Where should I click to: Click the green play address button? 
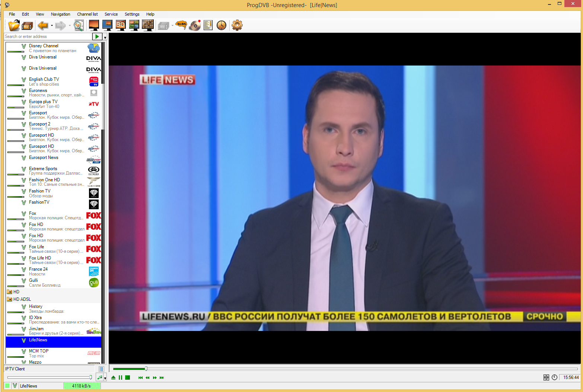pos(97,36)
